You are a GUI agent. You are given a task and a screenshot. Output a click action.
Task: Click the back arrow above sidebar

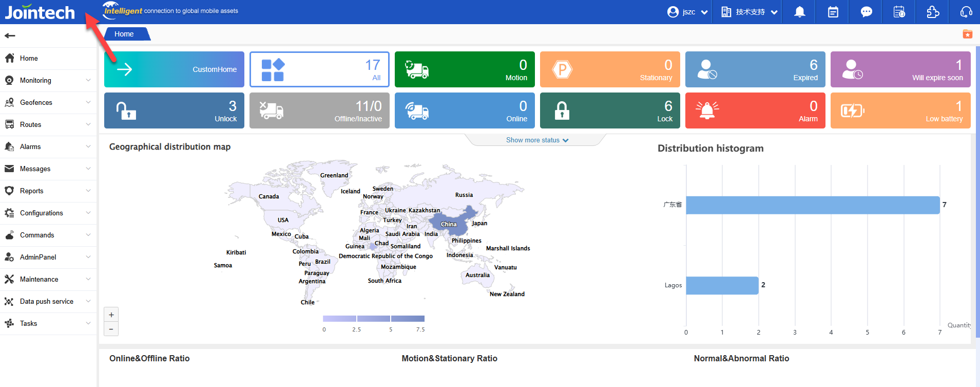pos(10,35)
